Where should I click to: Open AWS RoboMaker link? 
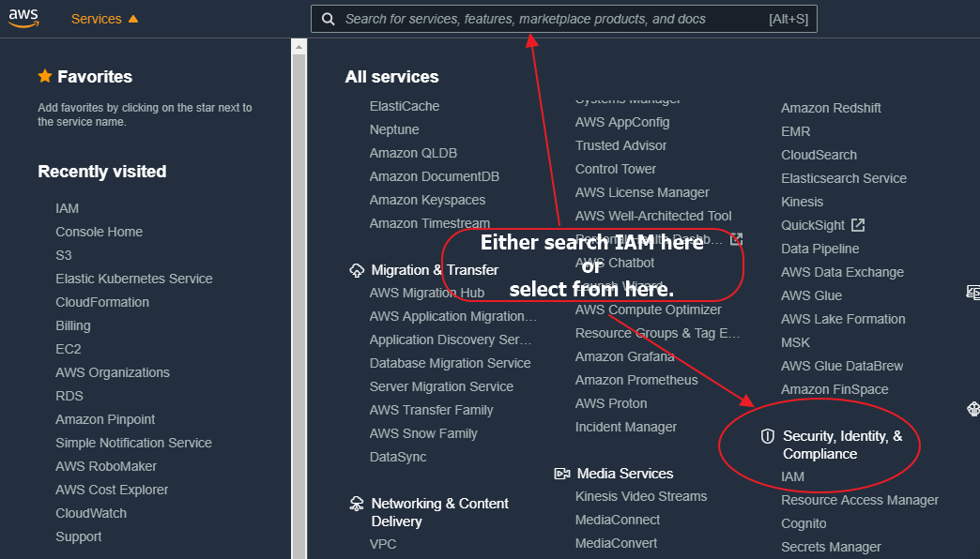pyautogui.click(x=106, y=466)
